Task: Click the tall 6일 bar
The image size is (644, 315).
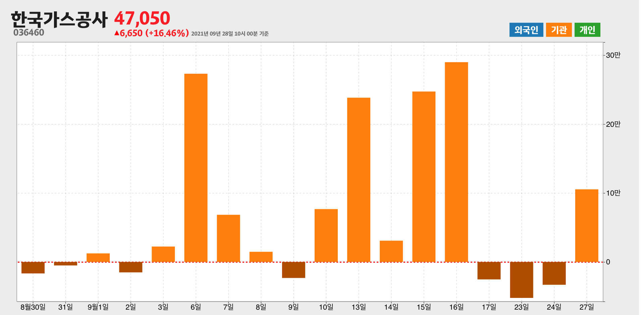Action: [x=196, y=168]
